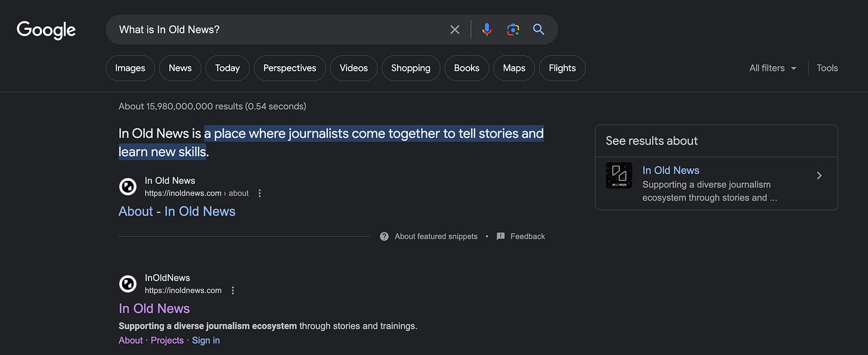Image resolution: width=868 pixels, height=355 pixels.
Task: Open the three-dot menu beside the InOldNews result
Action: tap(232, 290)
